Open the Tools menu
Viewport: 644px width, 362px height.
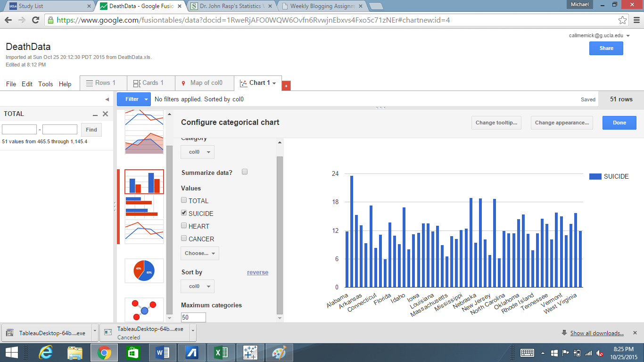click(46, 84)
